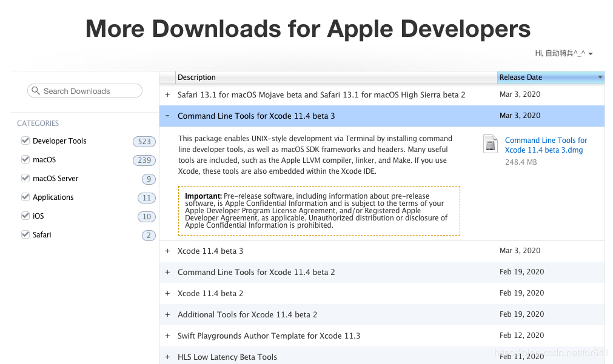Sort by the Description column header
This screenshot has width=613, height=364.
tap(336, 78)
